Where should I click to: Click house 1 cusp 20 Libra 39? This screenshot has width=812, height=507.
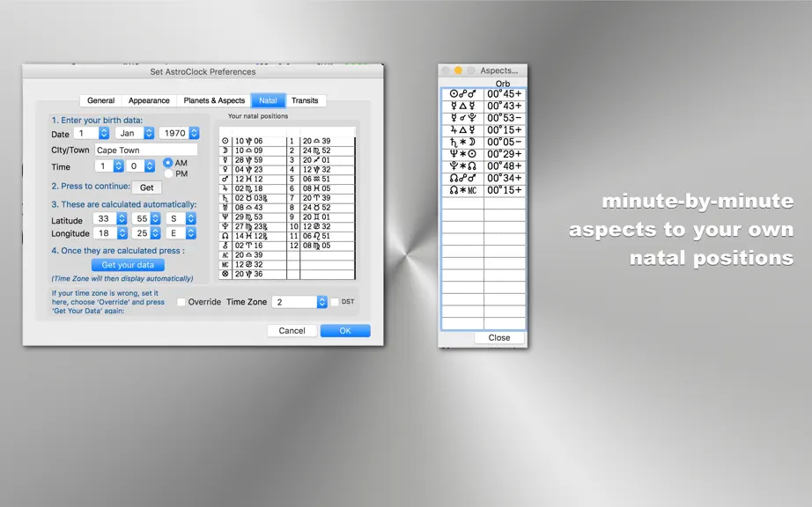pyautogui.click(x=316, y=141)
